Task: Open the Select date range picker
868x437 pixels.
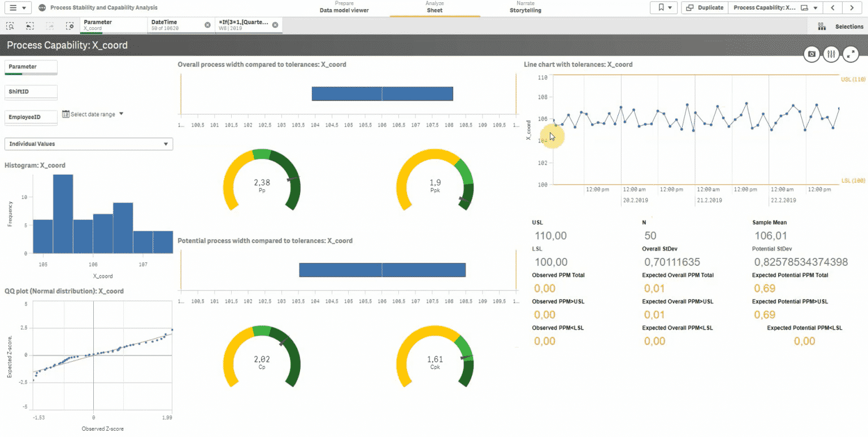Action: click(93, 114)
